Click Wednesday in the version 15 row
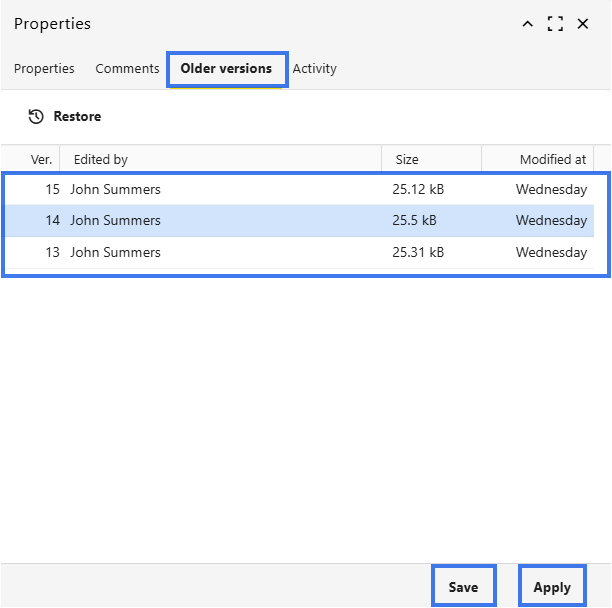Image resolution: width=612 pixels, height=608 pixels. point(551,190)
